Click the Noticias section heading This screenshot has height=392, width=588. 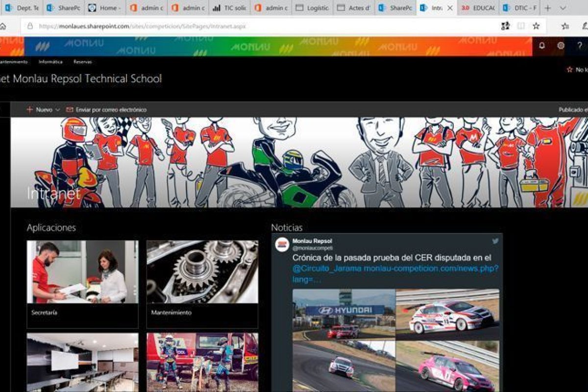pyautogui.click(x=287, y=227)
